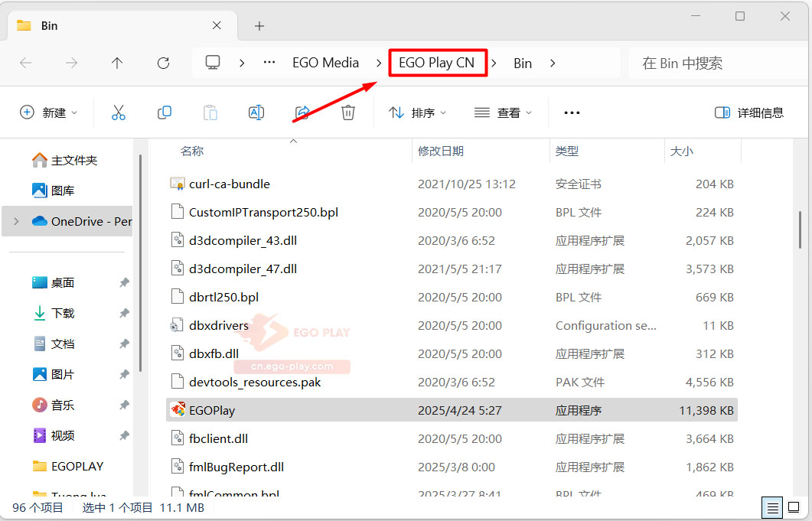This screenshot has height=521, width=812.
Task: Click the Rename icon in toolbar
Action: point(256,112)
